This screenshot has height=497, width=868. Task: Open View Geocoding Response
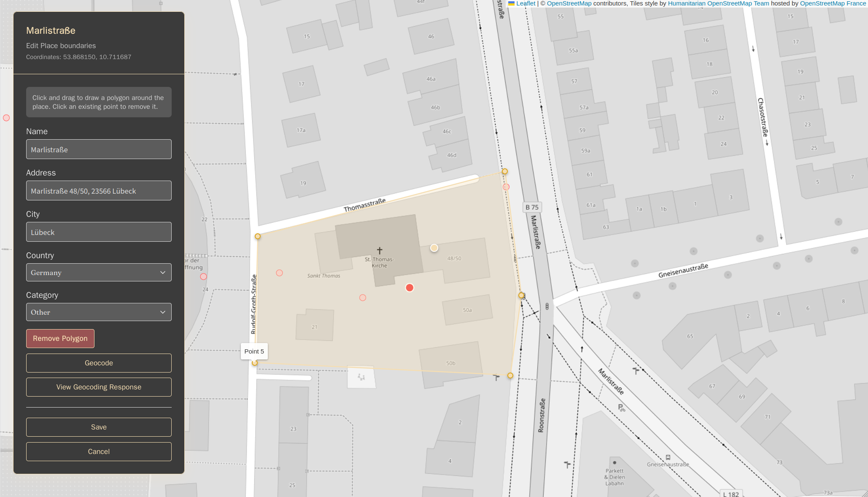(x=99, y=387)
